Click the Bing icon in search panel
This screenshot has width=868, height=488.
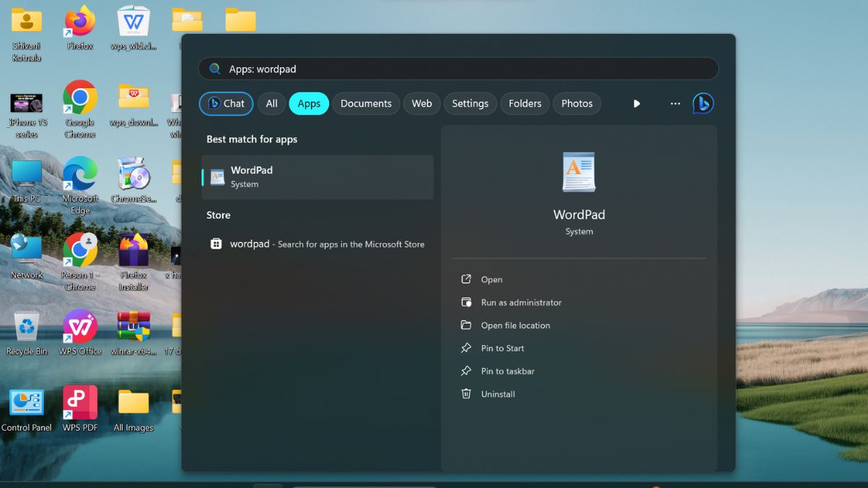point(702,103)
